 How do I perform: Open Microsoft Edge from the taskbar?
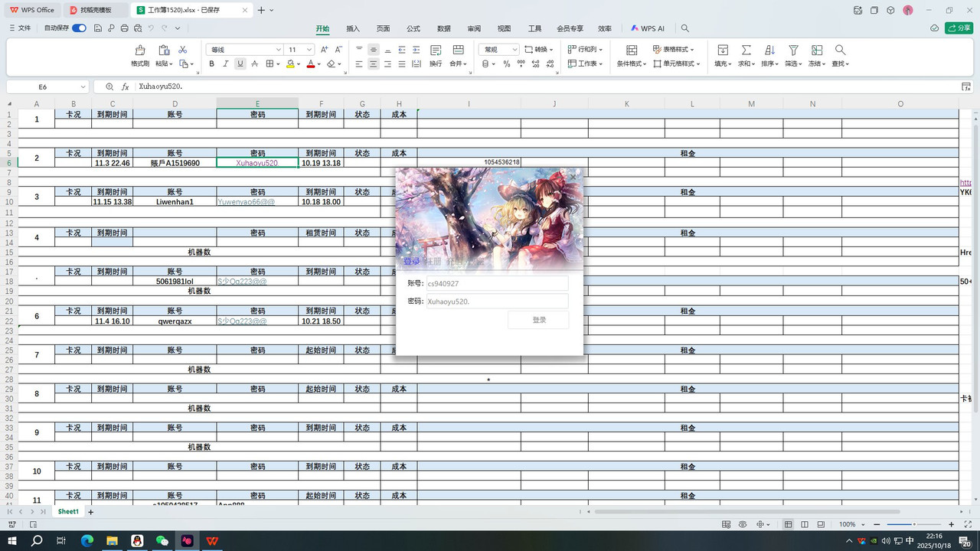(87, 540)
